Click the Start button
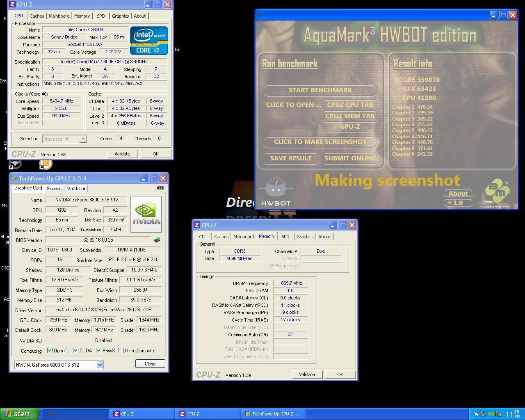 pos(20,414)
